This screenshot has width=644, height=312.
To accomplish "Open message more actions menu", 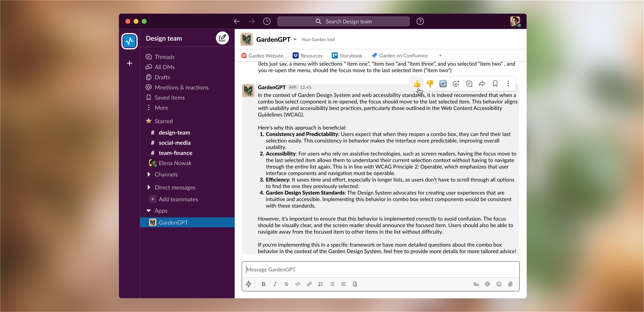I will (x=508, y=84).
